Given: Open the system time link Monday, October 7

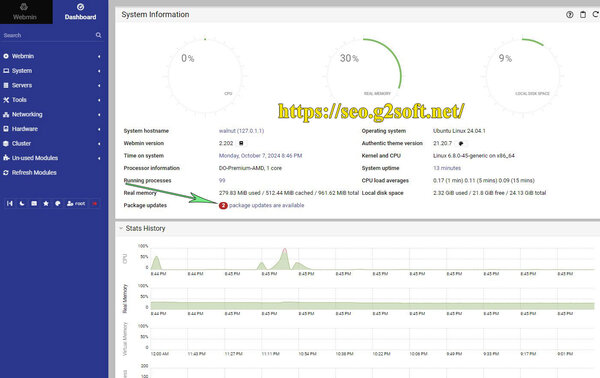Looking at the screenshot, I should (x=261, y=156).
